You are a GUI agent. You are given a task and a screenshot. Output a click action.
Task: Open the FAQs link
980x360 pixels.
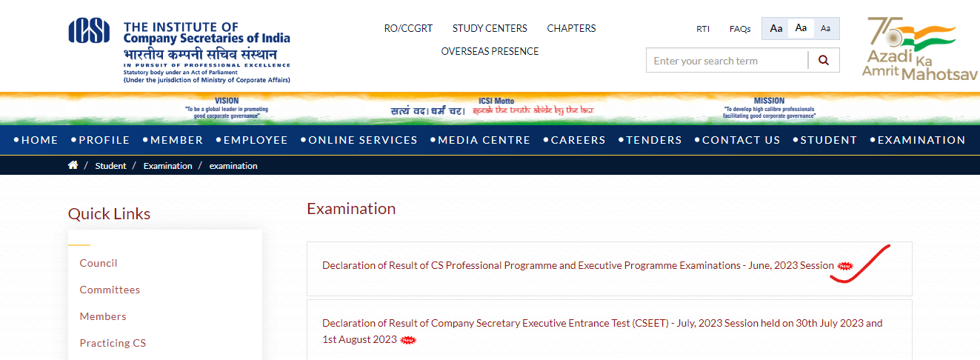pos(740,29)
